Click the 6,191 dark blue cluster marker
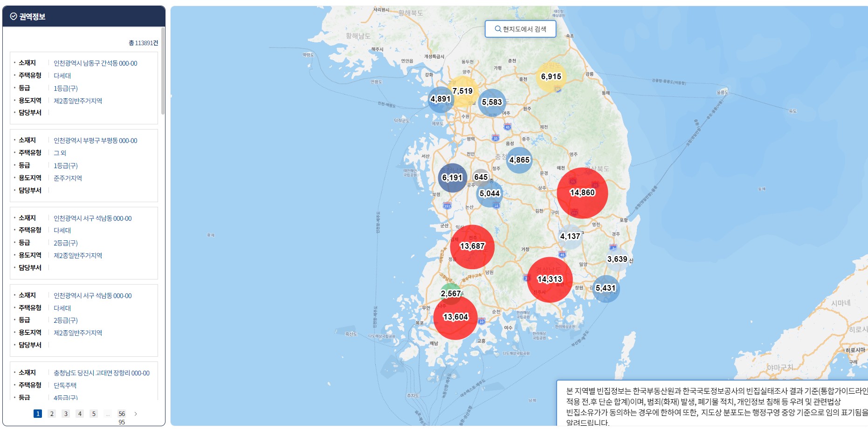The width and height of the screenshot is (868, 429). (x=452, y=177)
